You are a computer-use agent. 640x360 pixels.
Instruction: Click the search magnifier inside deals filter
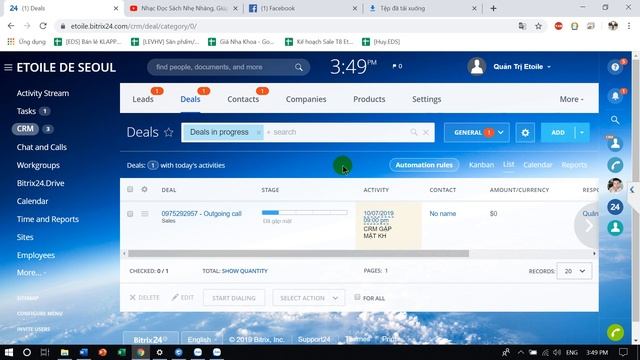point(414,132)
